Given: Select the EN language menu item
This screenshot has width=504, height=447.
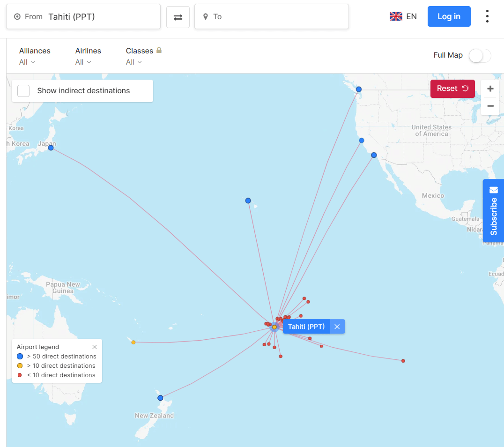Looking at the screenshot, I should tap(411, 16).
